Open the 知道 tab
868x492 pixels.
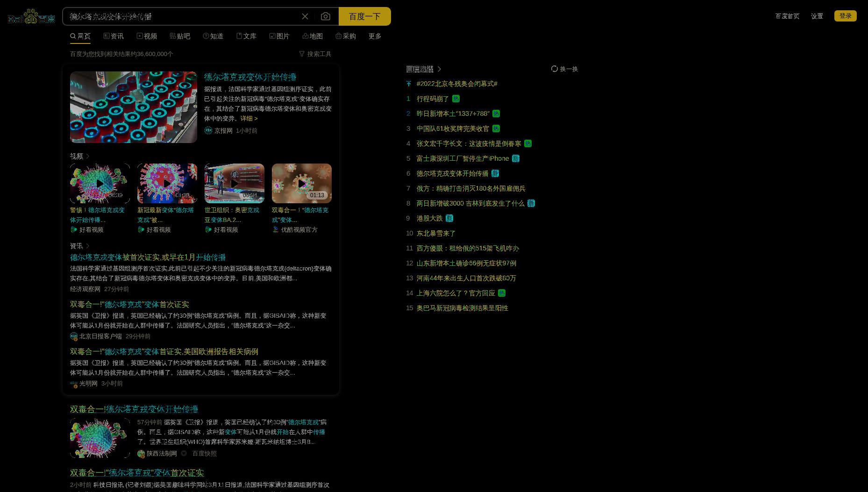[x=213, y=36]
